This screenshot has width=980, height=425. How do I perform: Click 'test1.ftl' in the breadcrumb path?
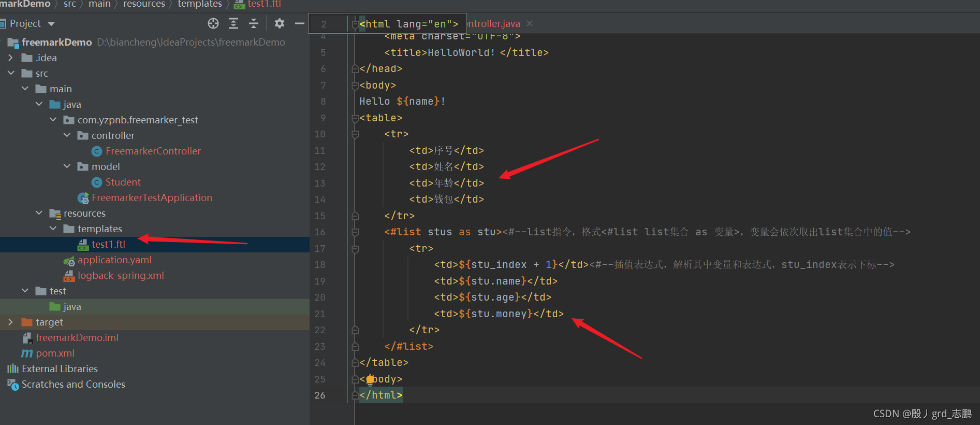[x=264, y=4]
